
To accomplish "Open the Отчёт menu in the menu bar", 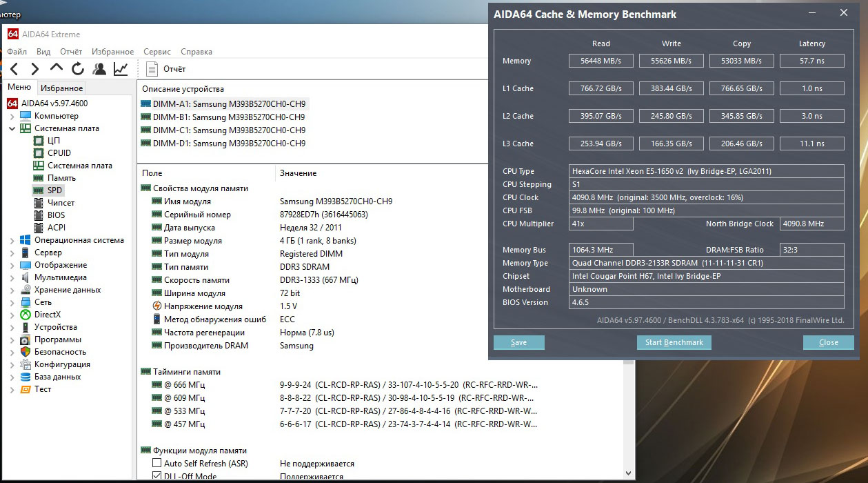I will point(71,52).
